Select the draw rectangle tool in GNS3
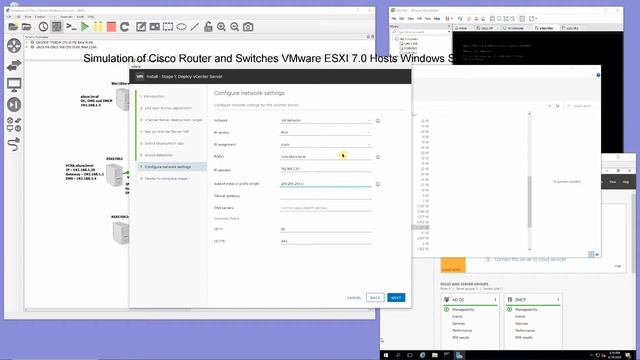Screen dimensions: 640x360 pos(168,27)
